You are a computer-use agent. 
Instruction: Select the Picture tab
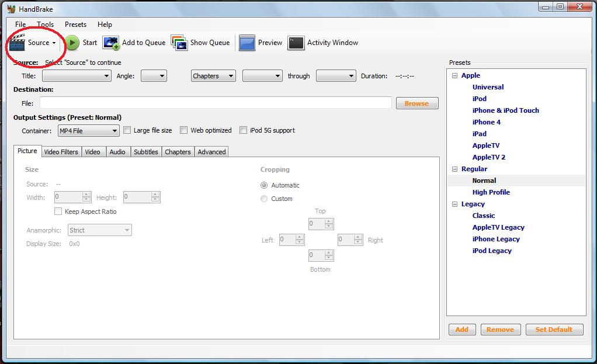coord(27,151)
